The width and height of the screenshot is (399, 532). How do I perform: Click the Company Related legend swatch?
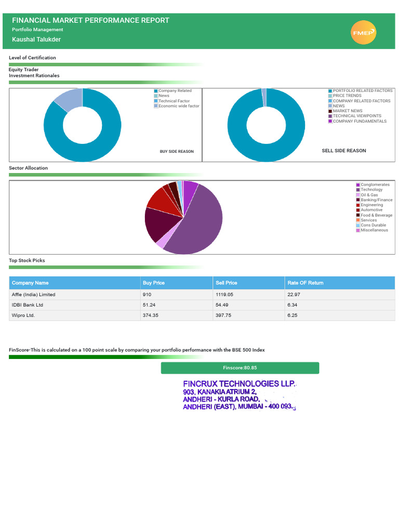(x=156, y=91)
